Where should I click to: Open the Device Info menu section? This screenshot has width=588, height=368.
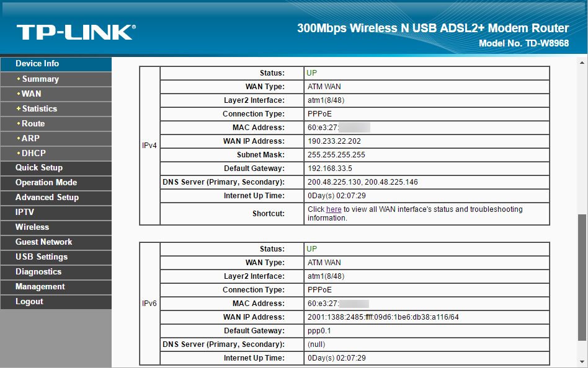pyautogui.click(x=56, y=64)
